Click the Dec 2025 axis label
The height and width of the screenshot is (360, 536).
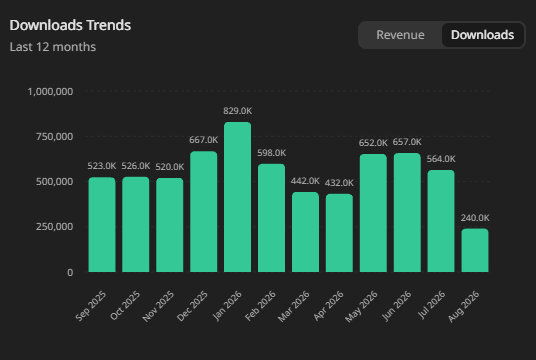pyautogui.click(x=192, y=306)
